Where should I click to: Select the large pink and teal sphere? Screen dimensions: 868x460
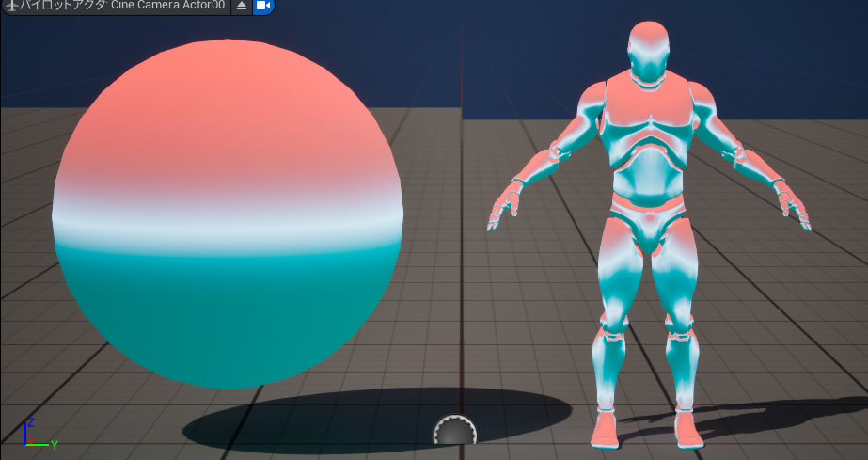[x=228, y=214]
